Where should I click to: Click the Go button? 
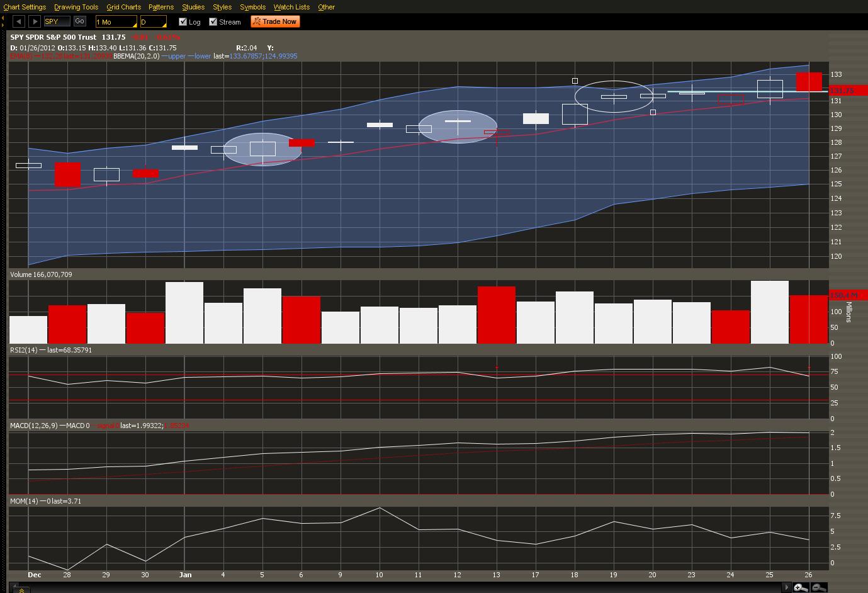pyautogui.click(x=80, y=21)
